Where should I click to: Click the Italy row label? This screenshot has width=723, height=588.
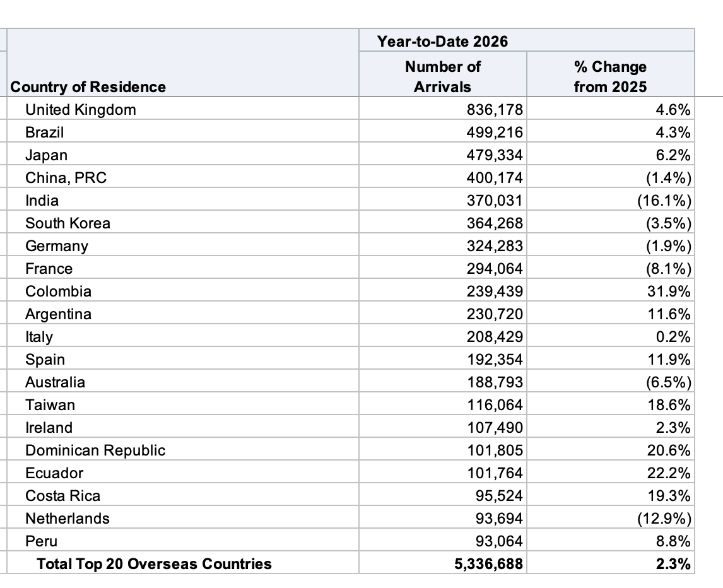[39, 337]
